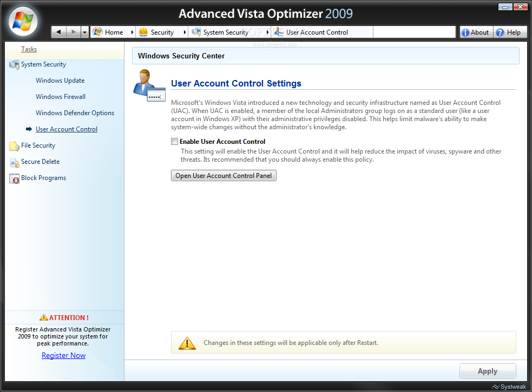Screen dimensions: 532x392
Task: Click the System Security breadcrumb icon
Action: [196, 32]
